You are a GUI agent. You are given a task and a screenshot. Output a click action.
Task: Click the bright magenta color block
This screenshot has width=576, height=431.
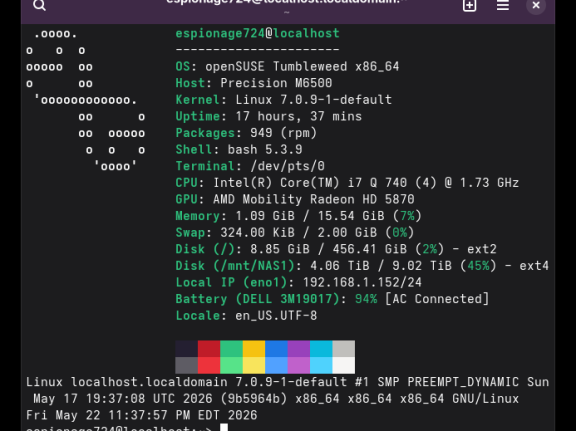[x=299, y=365]
